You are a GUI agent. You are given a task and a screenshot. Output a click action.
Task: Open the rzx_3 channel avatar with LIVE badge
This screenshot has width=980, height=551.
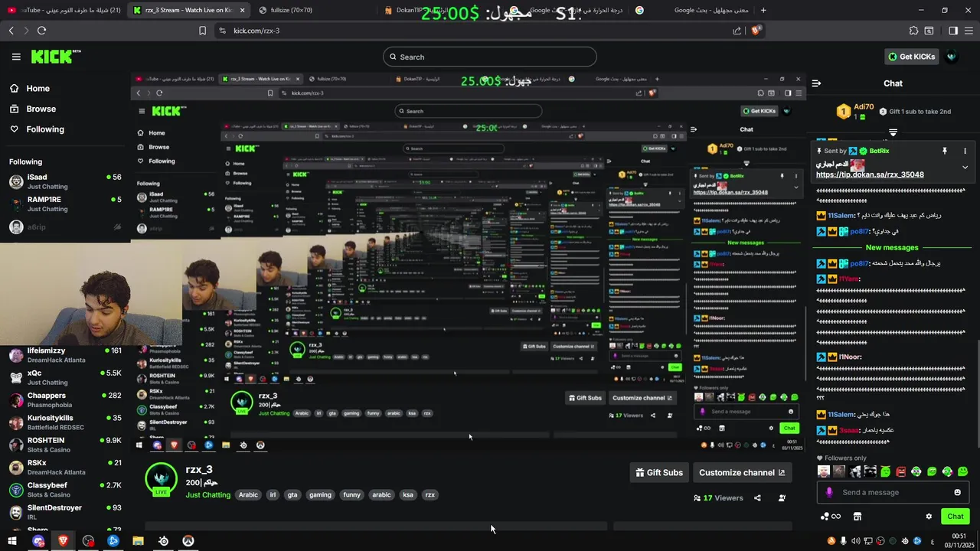(162, 479)
